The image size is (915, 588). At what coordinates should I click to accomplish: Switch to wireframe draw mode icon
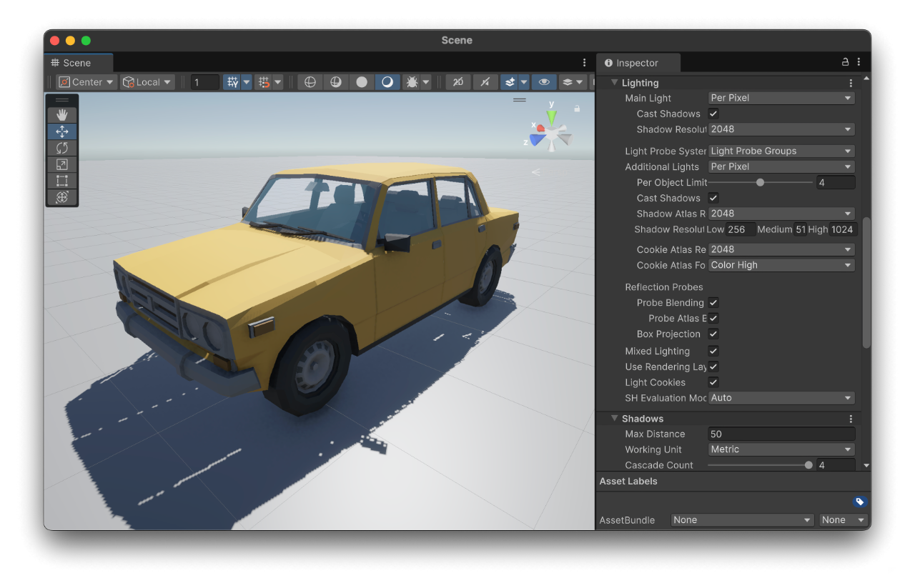tap(310, 82)
